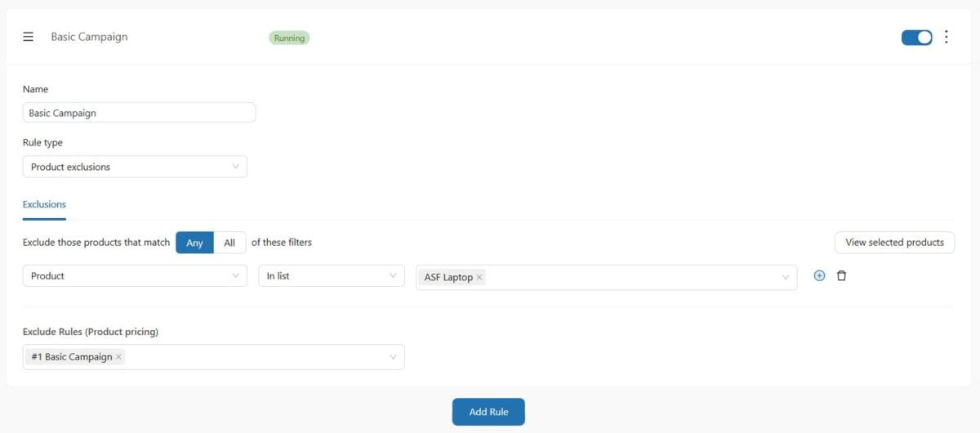The width and height of the screenshot is (980, 433).
Task: Delete the filter with trash icon
Action: pyautogui.click(x=841, y=276)
